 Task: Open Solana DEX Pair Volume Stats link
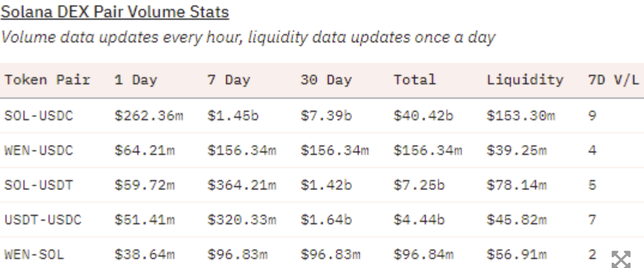[x=114, y=12]
